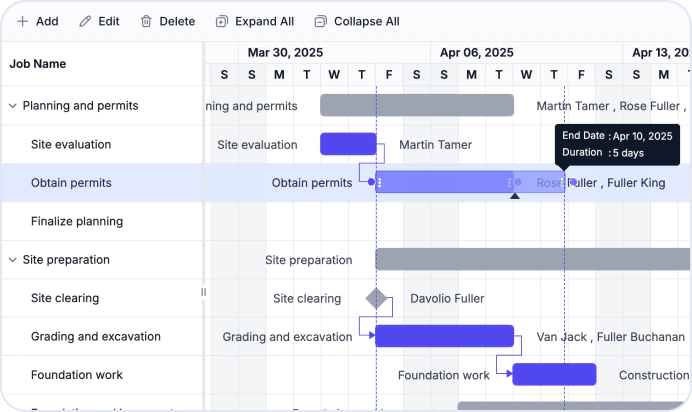Click the left connector dot of Obtain permits
Screen dimensions: 692x412
pos(371,182)
